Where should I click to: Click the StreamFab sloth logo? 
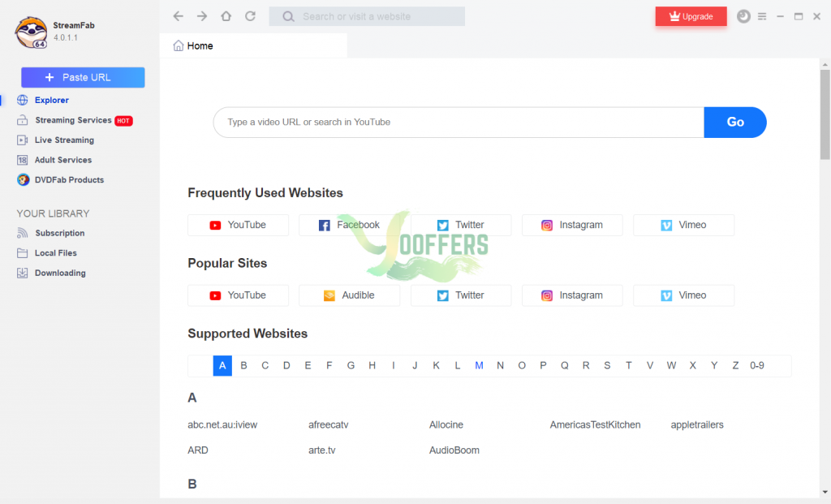[x=31, y=32]
